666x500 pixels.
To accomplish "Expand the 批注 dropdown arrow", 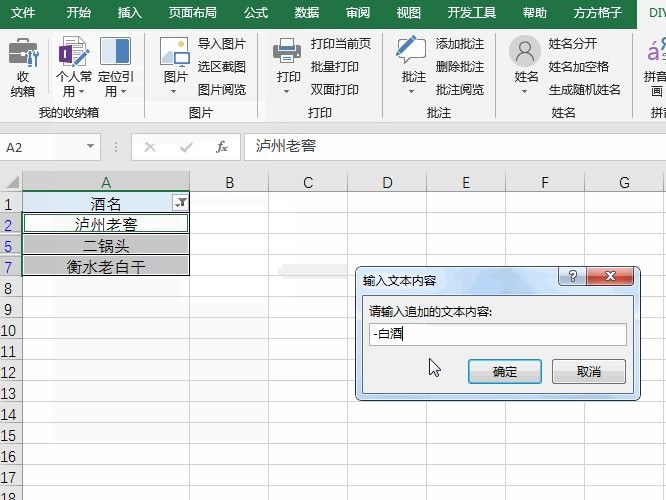I will (x=411, y=91).
